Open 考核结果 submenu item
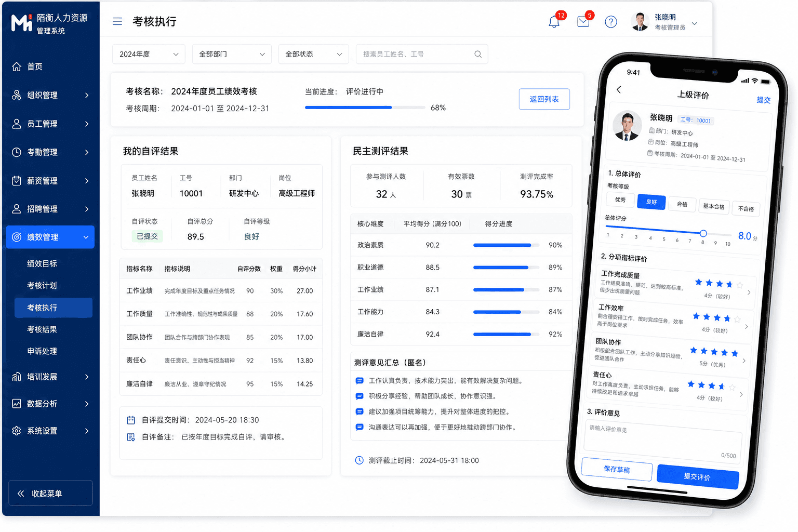798x532 pixels. [42, 329]
